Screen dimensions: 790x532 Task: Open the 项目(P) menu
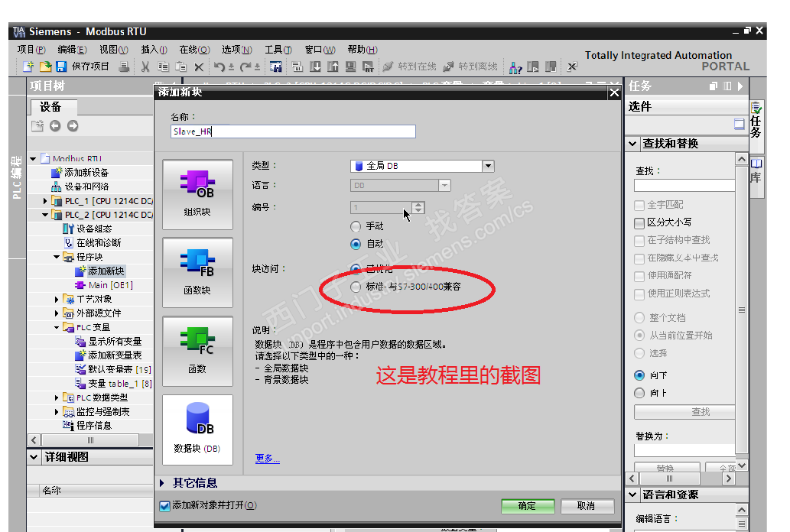click(x=31, y=50)
